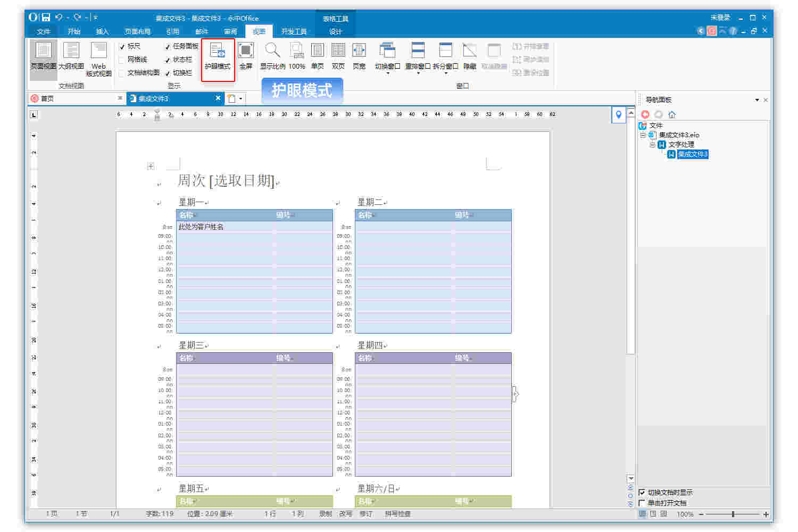Set zoom to 100%
This screenshot has height=532, width=798.
[x=296, y=56]
